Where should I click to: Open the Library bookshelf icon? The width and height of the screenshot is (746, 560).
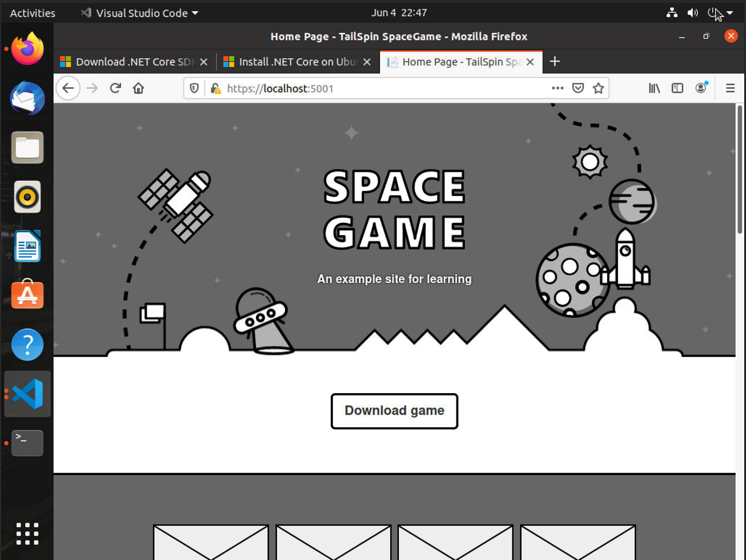tap(654, 88)
